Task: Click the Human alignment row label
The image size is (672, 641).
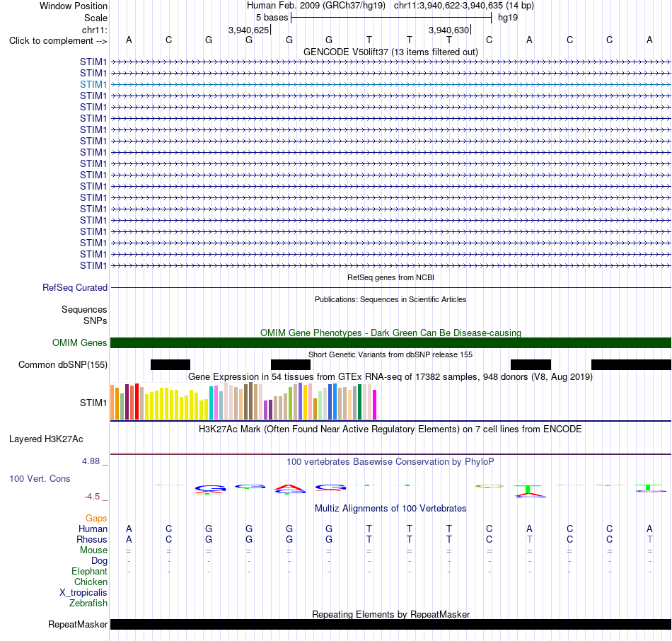Action: click(93, 529)
